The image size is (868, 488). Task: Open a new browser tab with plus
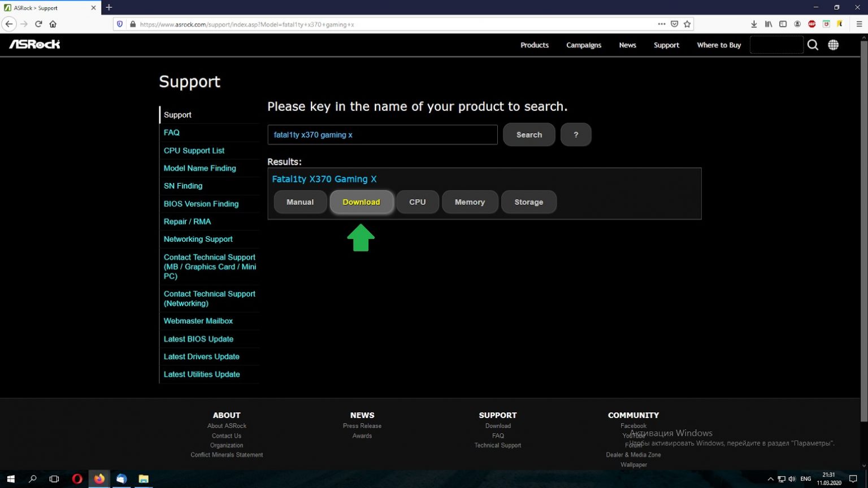pyautogui.click(x=109, y=7)
